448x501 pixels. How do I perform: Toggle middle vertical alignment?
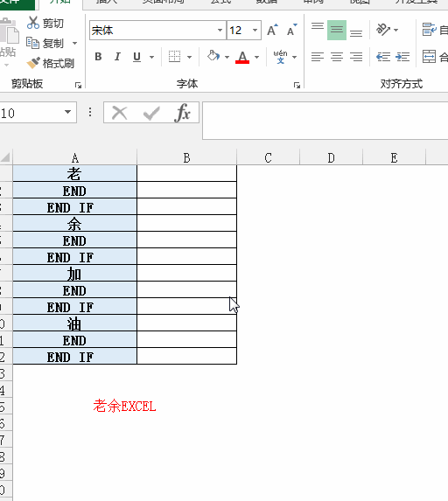coord(337,30)
